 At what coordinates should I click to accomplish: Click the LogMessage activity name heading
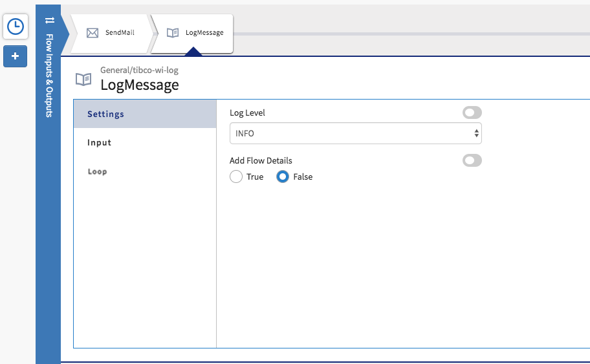pyautogui.click(x=140, y=85)
